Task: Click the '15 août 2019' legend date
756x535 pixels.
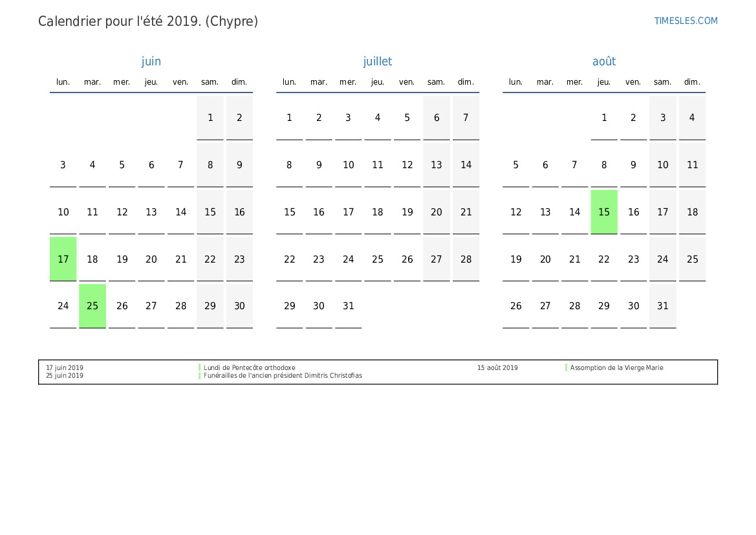Action: [497, 367]
